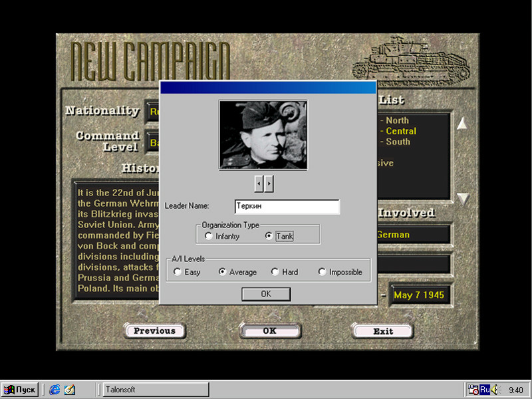The height and width of the screenshot is (399, 532).
Task: Click the Ru keyboard language indicator
Action: pos(485,389)
